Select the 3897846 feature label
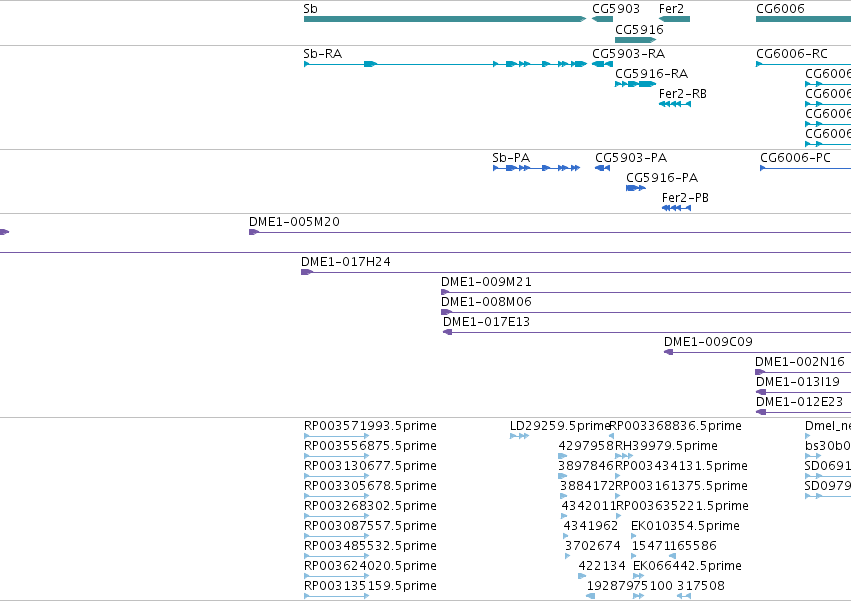 [586, 465]
